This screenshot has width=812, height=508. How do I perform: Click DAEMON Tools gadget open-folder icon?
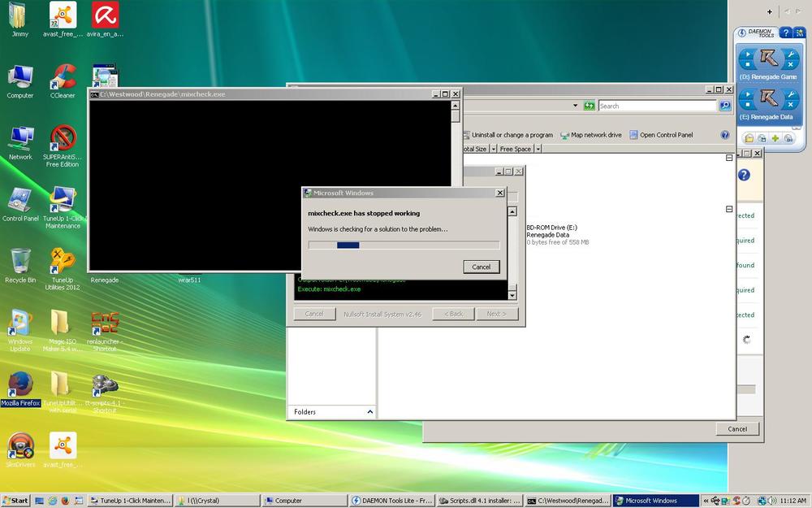pos(749,138)
